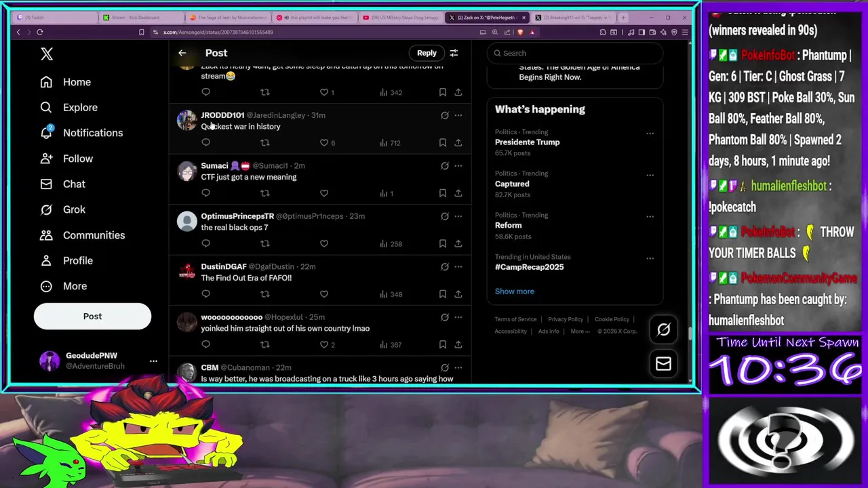Screen dimensions: 868x488
Task: Reply to OptimusPrincepsTR's comment
Action: 205,243
